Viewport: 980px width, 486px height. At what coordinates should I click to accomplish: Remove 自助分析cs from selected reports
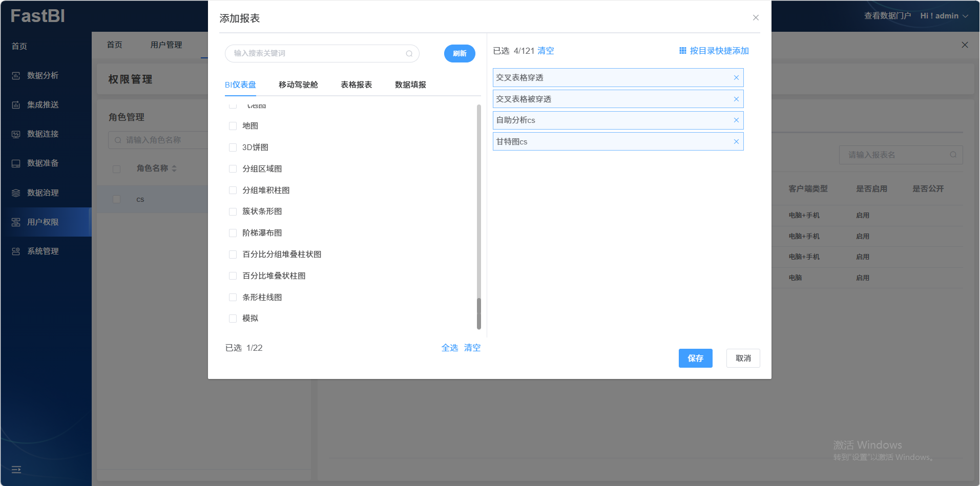tap(736, 120)
